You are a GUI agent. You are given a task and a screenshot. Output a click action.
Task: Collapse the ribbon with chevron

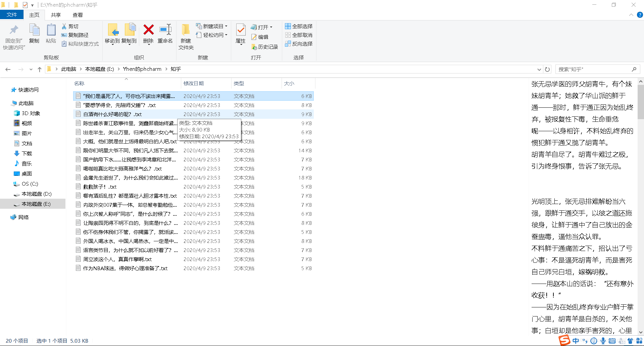coord(631,15)
